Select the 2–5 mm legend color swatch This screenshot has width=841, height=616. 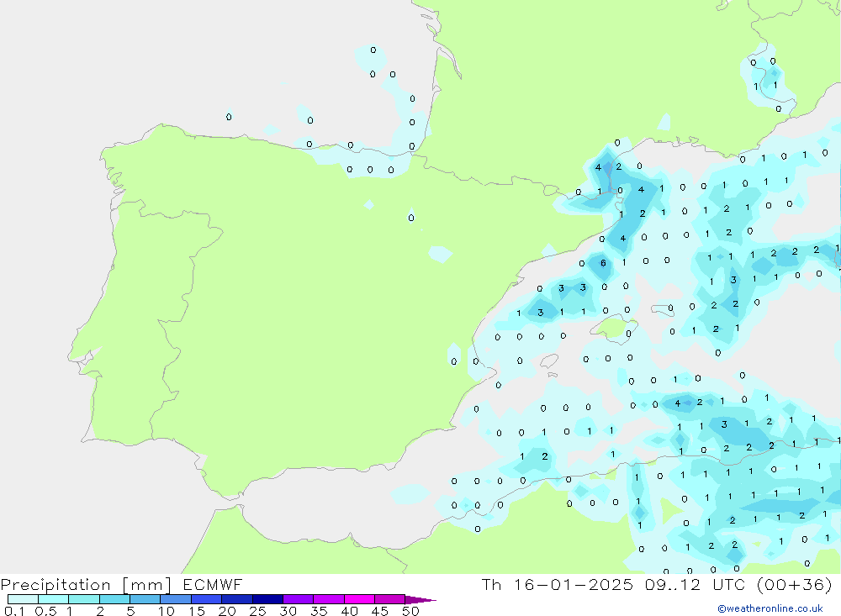[x=114, y=599]
